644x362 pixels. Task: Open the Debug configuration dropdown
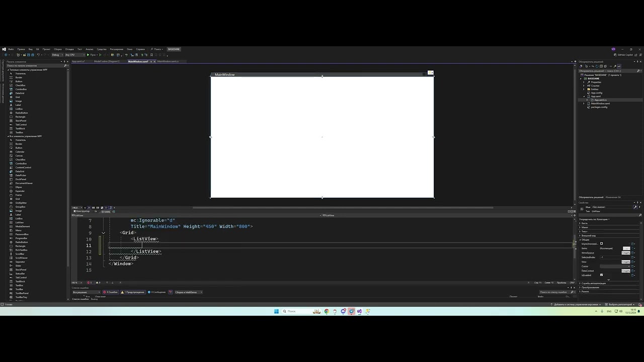(57, 55)
